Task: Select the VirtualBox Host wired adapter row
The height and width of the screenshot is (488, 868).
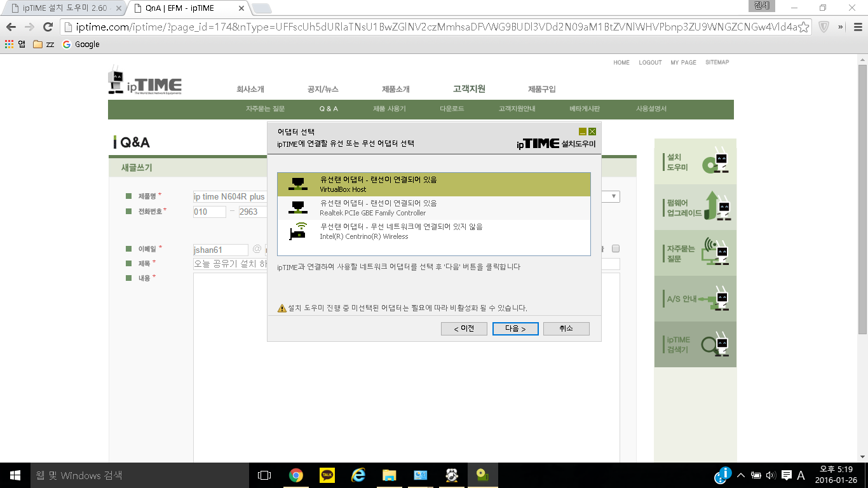Action: coord(434,184)
